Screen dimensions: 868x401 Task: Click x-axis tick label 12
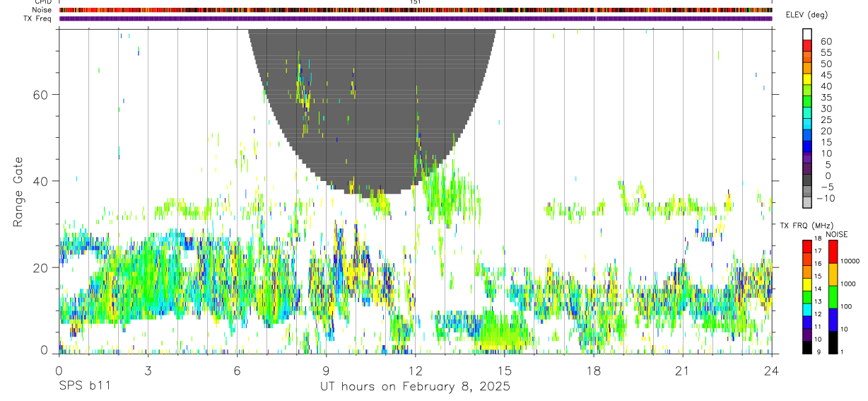point(415,371)
